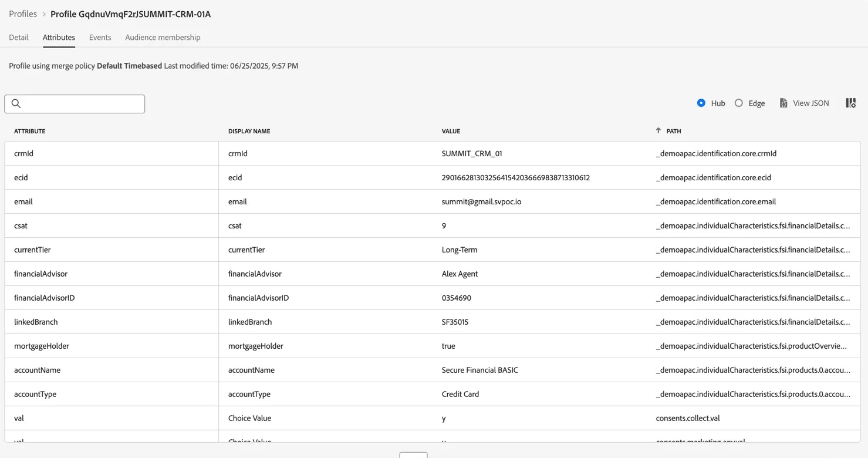Select the Edge radio button
868x458 pixels.
(x=738, y=103)
